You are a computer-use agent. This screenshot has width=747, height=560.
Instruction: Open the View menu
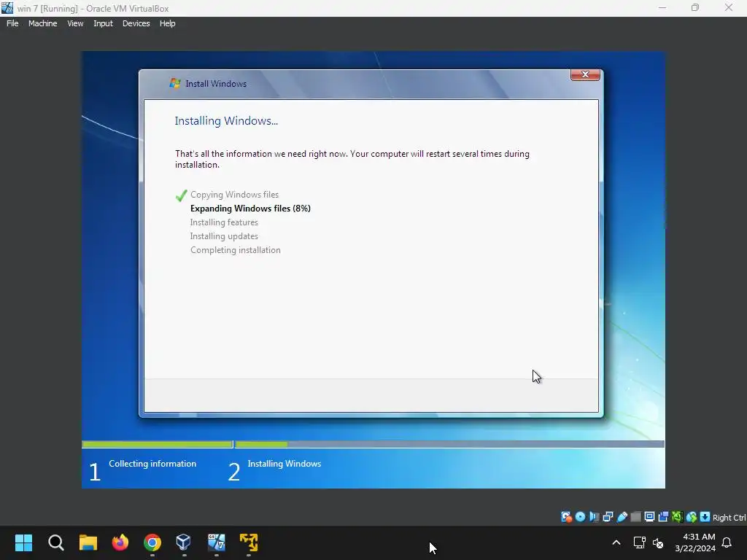pyautogui.click(x=75, y=23)
